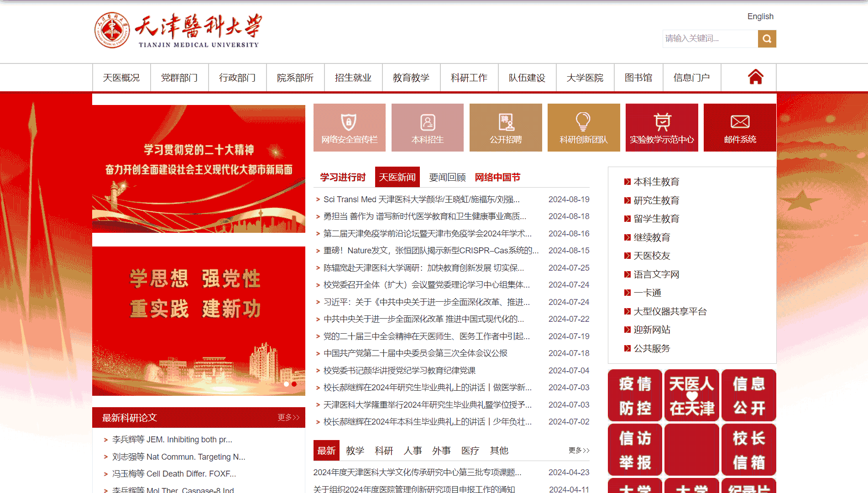Click the Tianjin Medical University logo

point(178,31)
